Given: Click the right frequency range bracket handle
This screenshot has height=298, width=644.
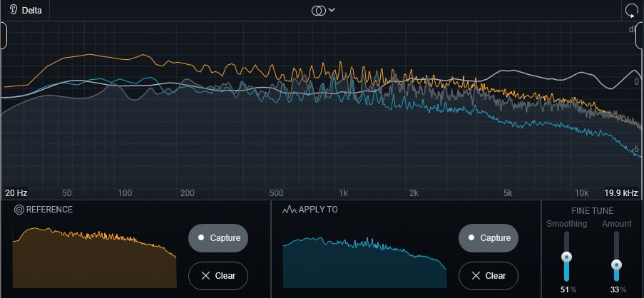Looking at the screenshot, I should point(639,35).
